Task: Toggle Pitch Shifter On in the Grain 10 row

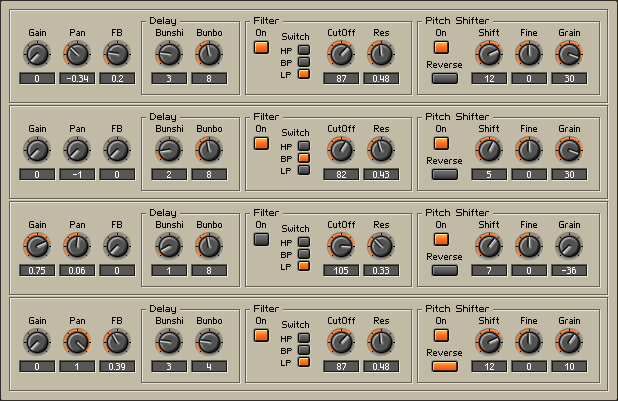Action: pos(441,336)
